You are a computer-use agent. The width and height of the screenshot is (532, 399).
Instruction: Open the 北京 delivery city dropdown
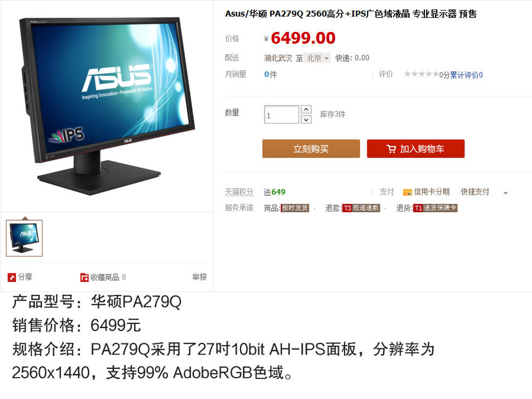click(317, 58)
